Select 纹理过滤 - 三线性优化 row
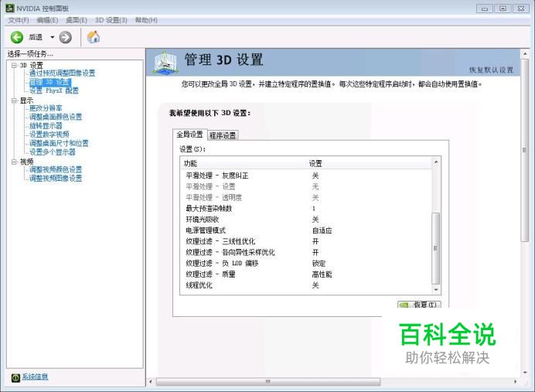Viewport: 535px width, 392px height. (x=305, y=241)
